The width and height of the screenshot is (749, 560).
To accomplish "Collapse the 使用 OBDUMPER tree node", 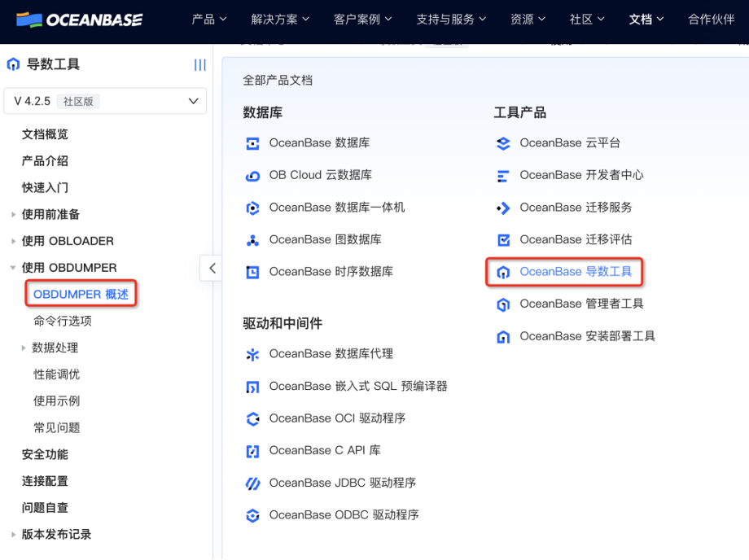I will (13, 268).
